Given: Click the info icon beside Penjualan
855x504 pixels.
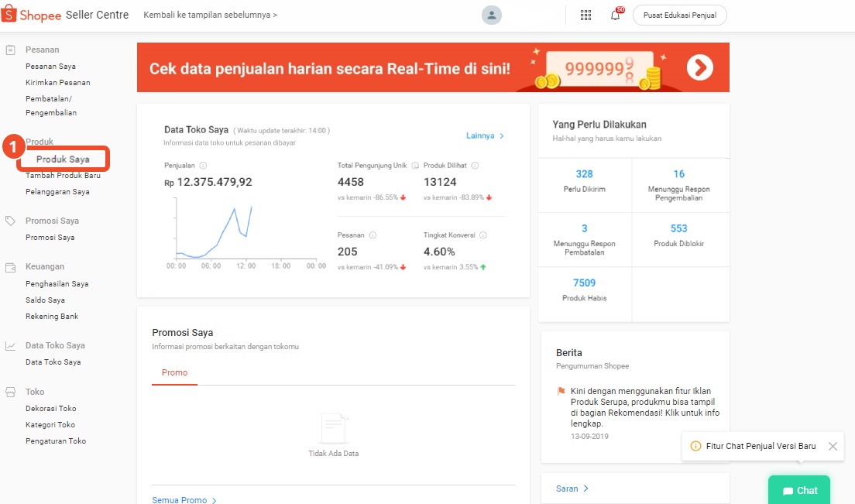Looking at the screenshot, I should click(203, 166).
